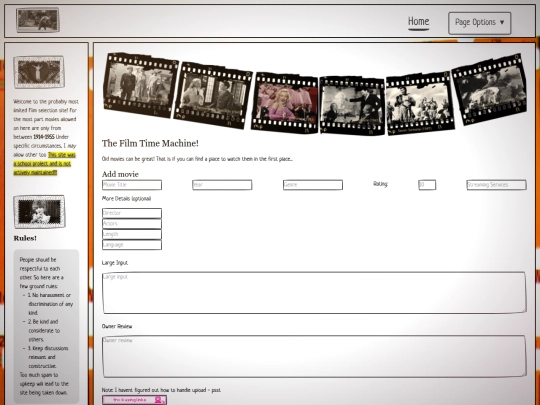Click the Actors input field

(x=132, y=224)
